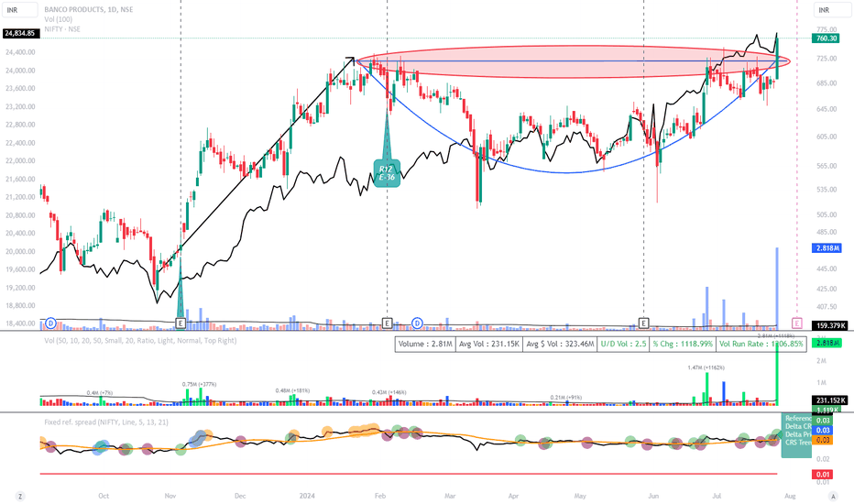Image resolution: width=854 pixels, height=504 pixels.
Task: Click the 231.152K axis label in volume pane
Action: click(831, 400)
